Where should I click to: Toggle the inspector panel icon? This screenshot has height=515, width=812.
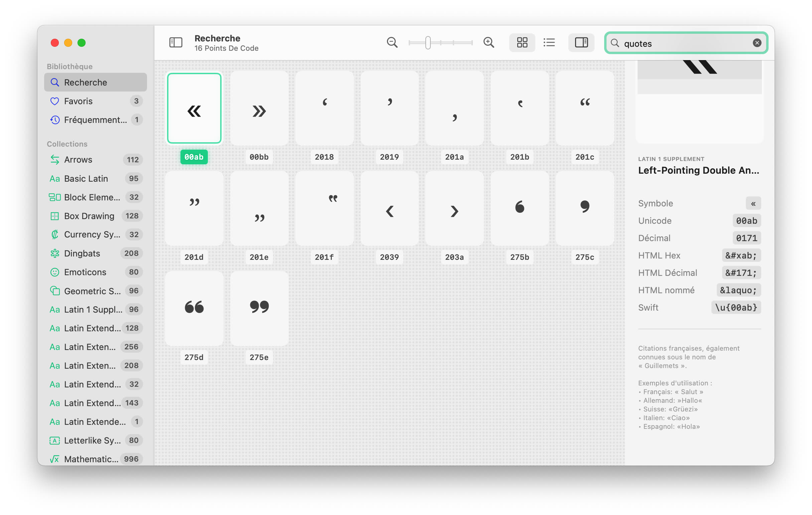click(x=581, y=42)
